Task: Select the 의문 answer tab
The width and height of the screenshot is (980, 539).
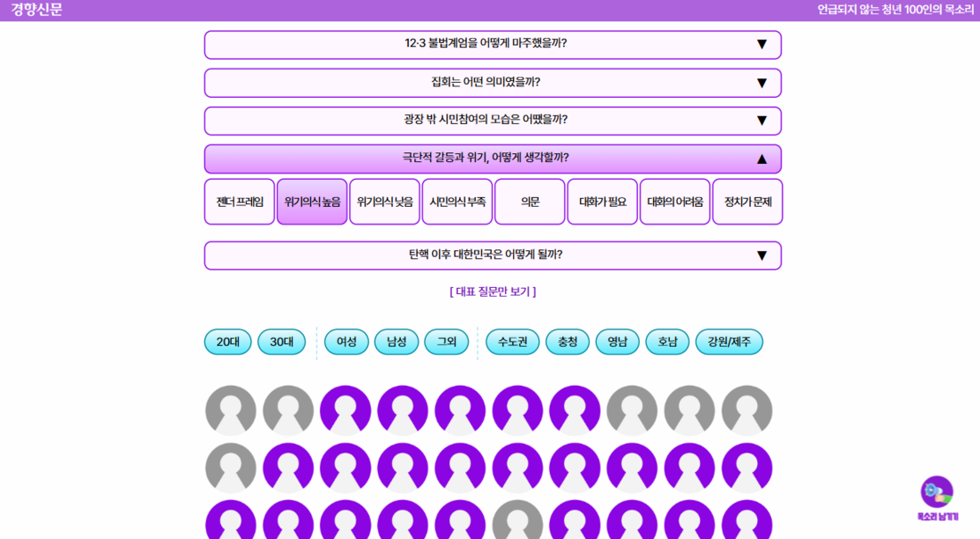Action: pos(530,202)
